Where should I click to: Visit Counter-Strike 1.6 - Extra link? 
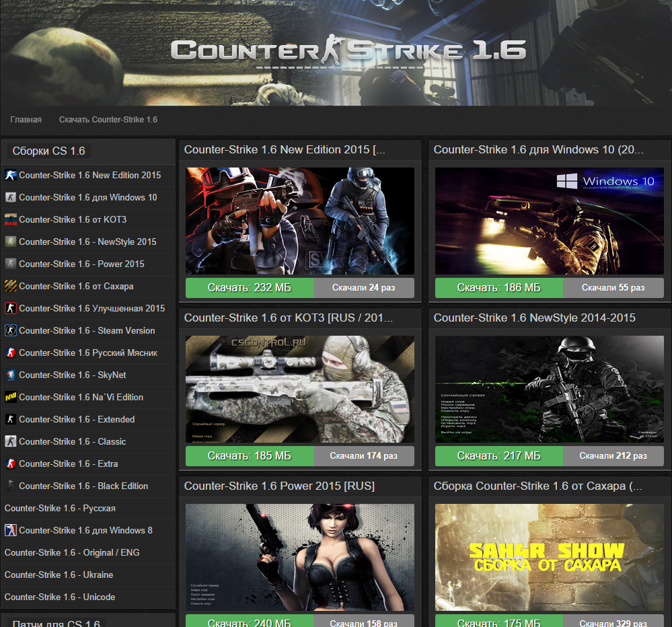point(69,464)
